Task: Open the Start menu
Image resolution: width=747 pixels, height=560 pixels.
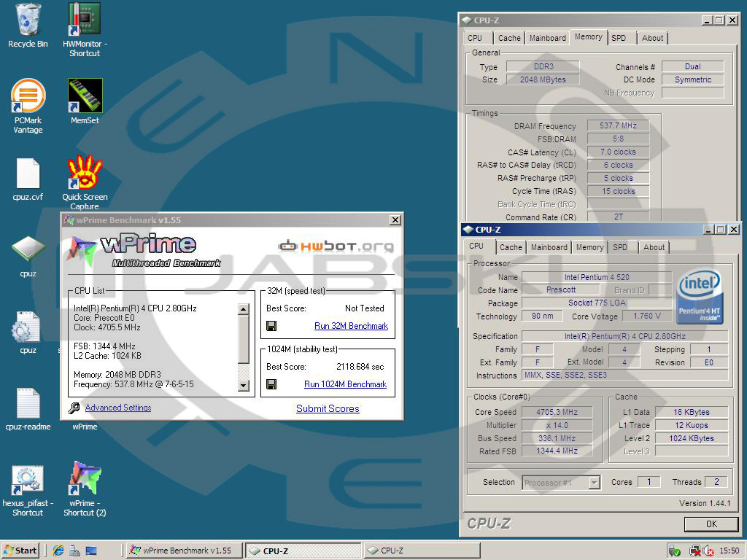Action: tap(20, 551)
